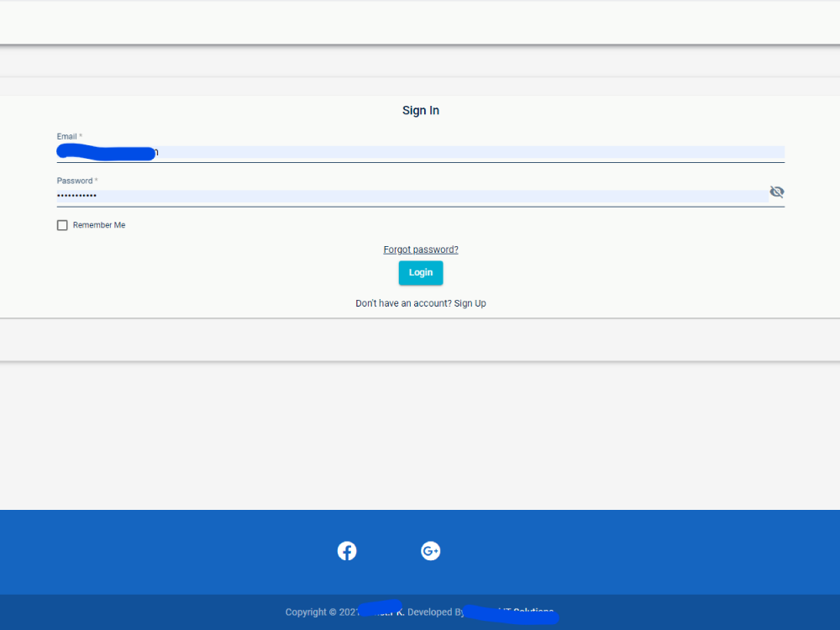Open the Forgot password link
840x630 pixels.
tap(421, 249)
